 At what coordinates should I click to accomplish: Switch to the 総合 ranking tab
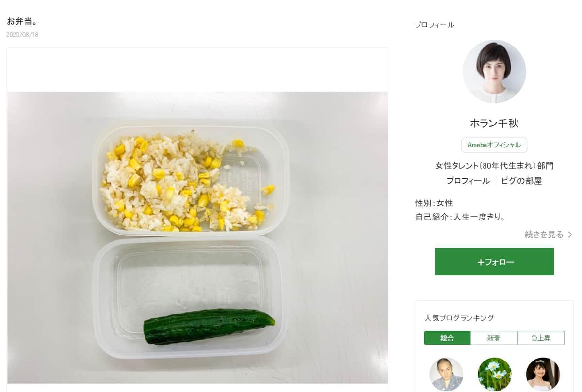(447, 338)
